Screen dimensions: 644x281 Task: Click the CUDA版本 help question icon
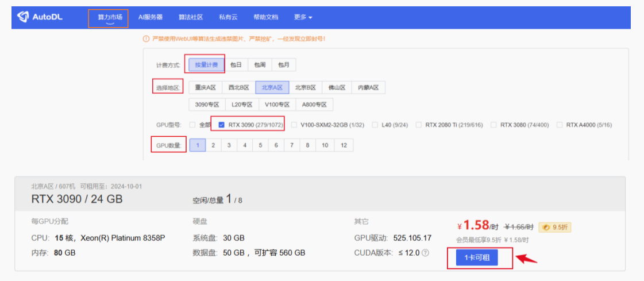coord(426,253)
